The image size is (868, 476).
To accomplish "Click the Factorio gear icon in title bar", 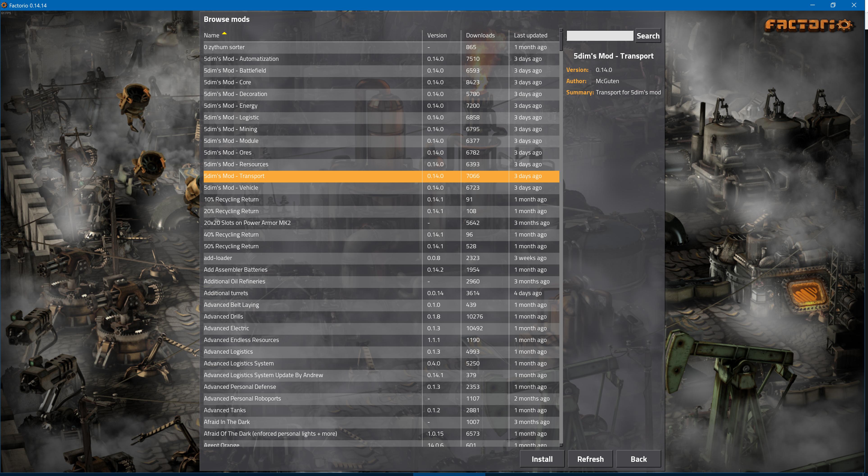I will click(4, 5).
